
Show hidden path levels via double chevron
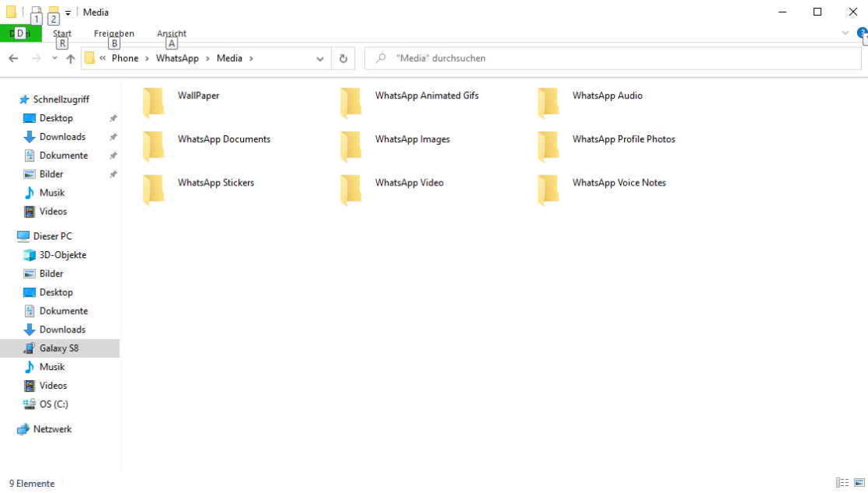point(102,58)
